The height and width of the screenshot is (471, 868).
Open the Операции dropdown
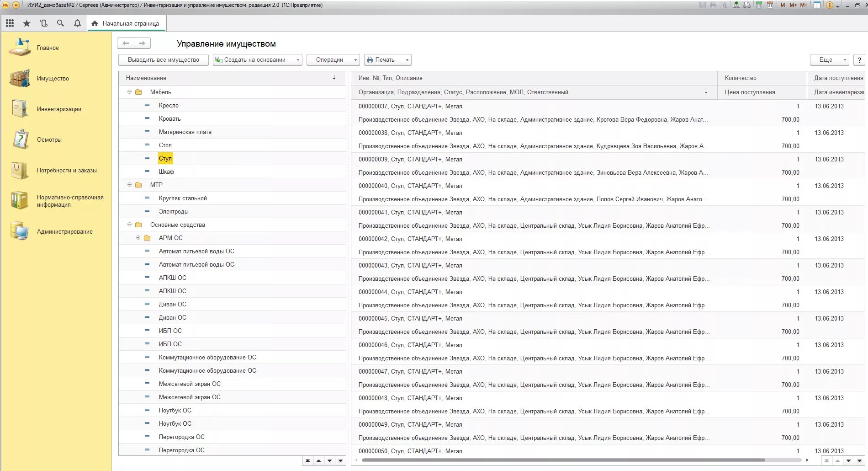pos(333,60)
